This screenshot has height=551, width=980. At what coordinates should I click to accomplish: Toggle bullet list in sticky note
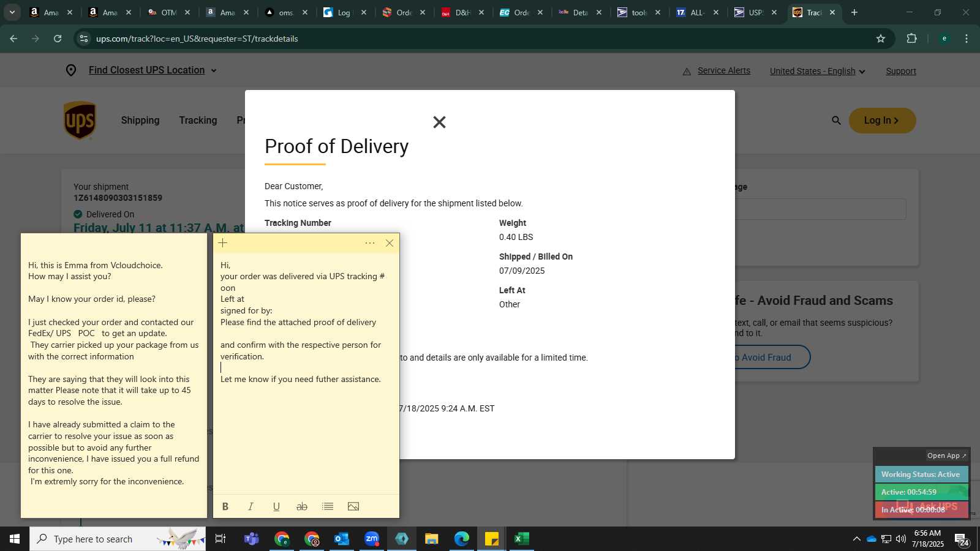pos(328,506)
